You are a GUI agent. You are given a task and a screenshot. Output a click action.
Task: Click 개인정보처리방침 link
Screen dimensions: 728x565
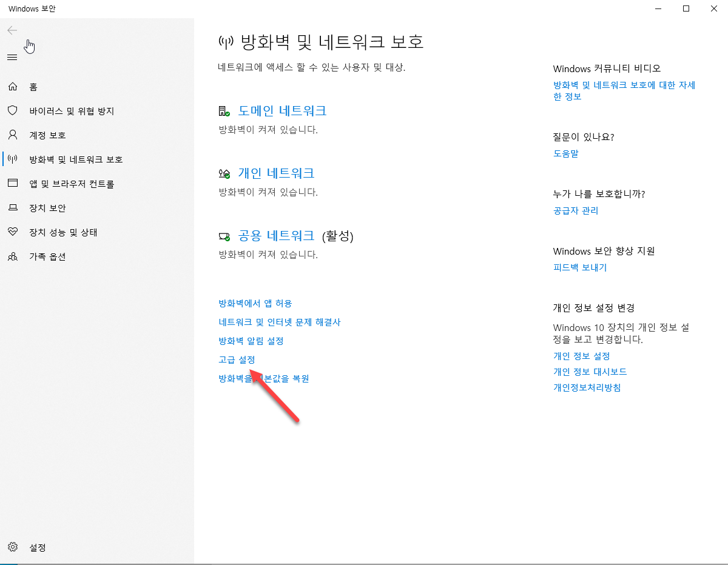(587, 387)
